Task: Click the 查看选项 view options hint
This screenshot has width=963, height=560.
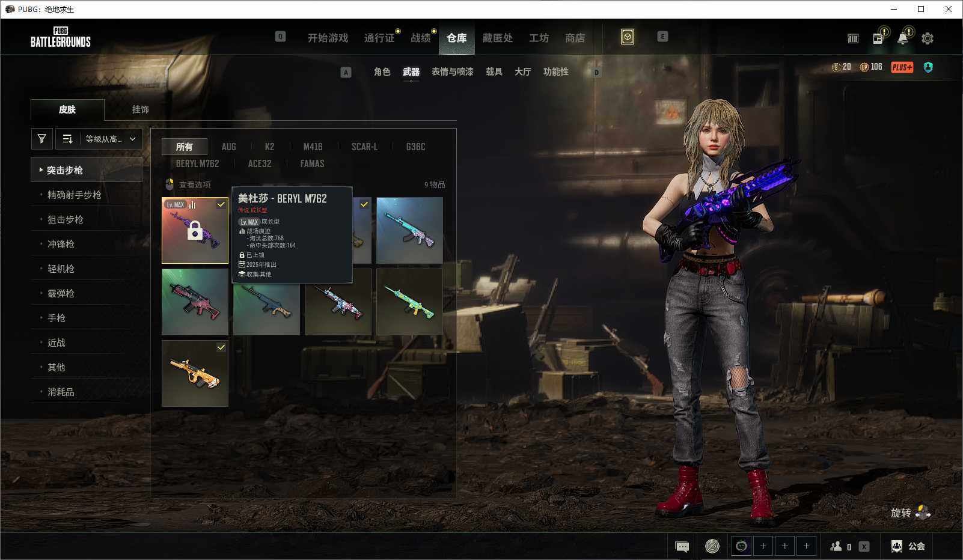Action: (x=188, y=184)
